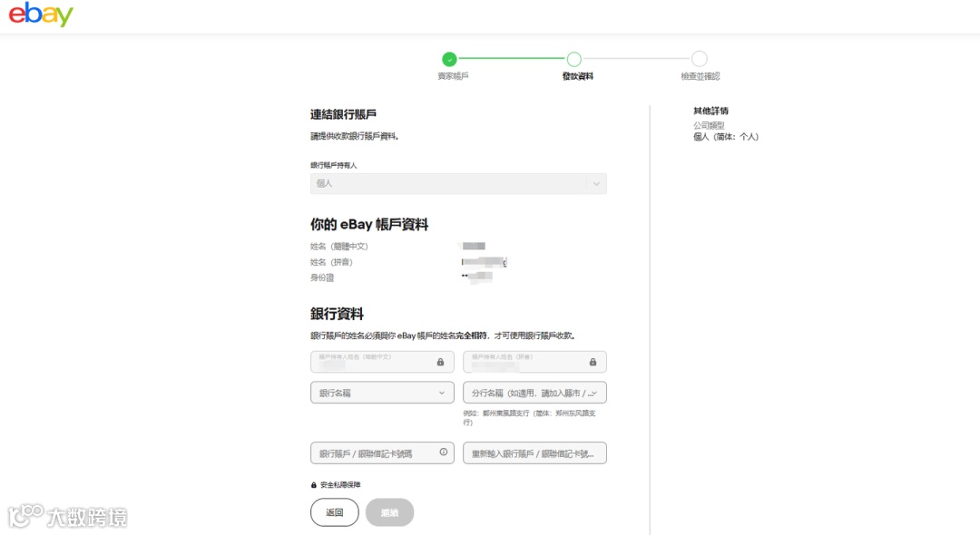Click the 銀行資料 heading
980x535 pixels.
(337, 314)
